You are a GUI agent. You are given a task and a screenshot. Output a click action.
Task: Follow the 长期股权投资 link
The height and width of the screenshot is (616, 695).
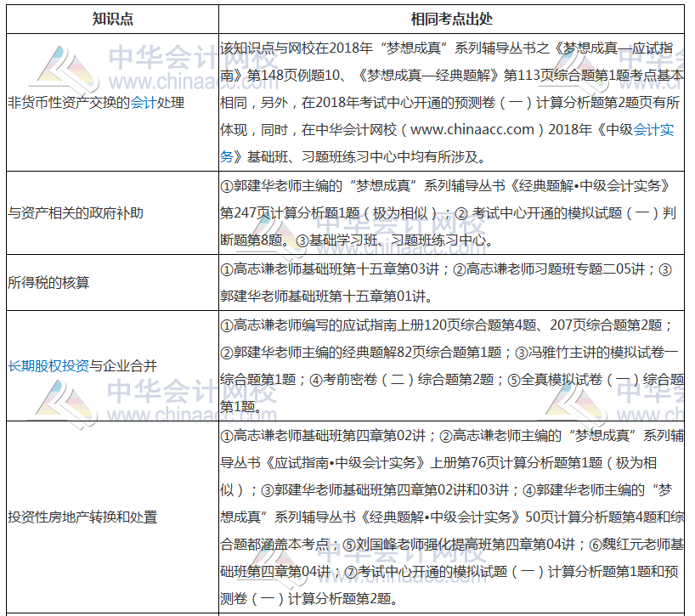click(x=48, y=366)
